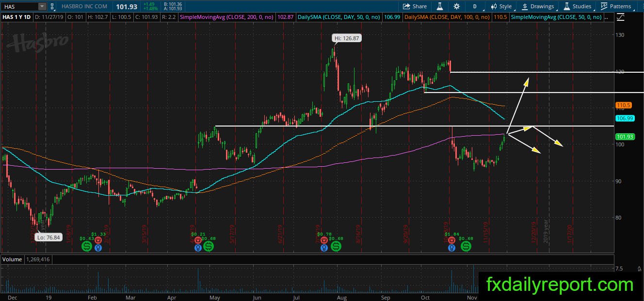Open the Drawings menu
Screen dimensions: 644x301
click(x=538, y=6)
